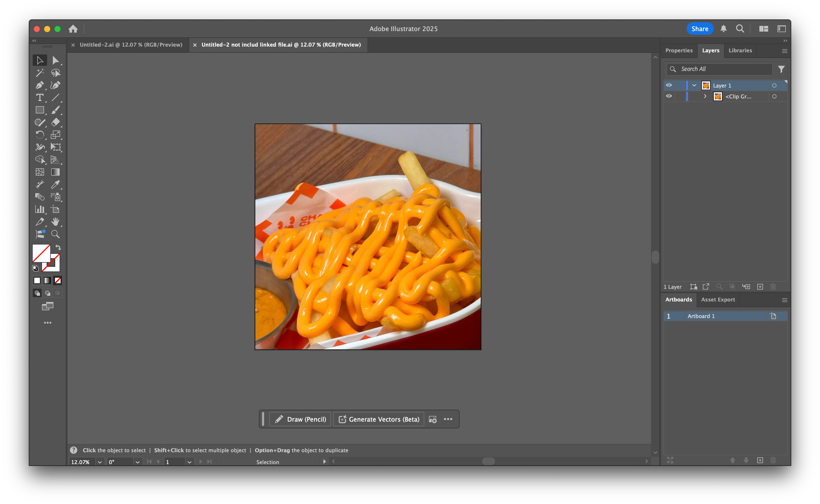Viewport: 820px width, 504px height.
Task: Toggle visibility of Clip Group sublayer
Action: pyautogui.click(x=669, y=96)
